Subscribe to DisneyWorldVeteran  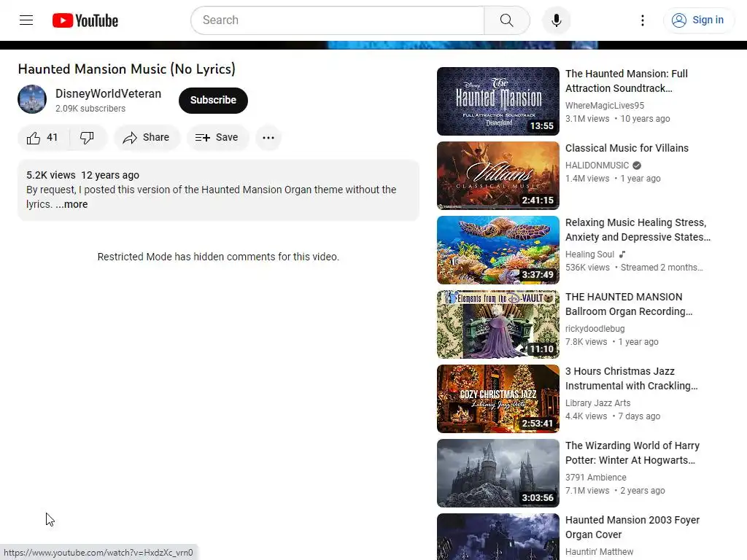[x=213, y=100]
